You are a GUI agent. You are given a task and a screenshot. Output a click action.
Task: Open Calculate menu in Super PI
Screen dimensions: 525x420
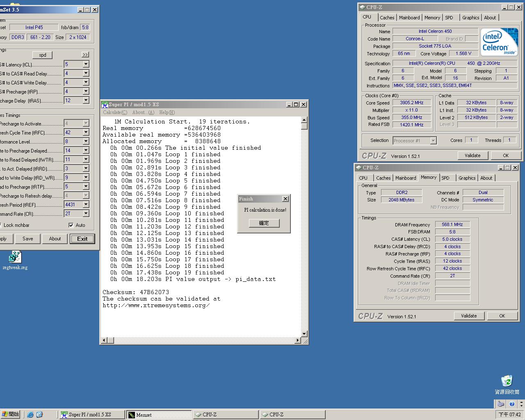(115, 112)
